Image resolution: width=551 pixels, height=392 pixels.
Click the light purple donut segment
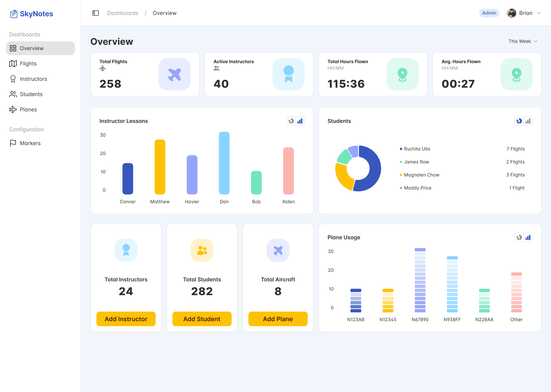pos(354,151)
